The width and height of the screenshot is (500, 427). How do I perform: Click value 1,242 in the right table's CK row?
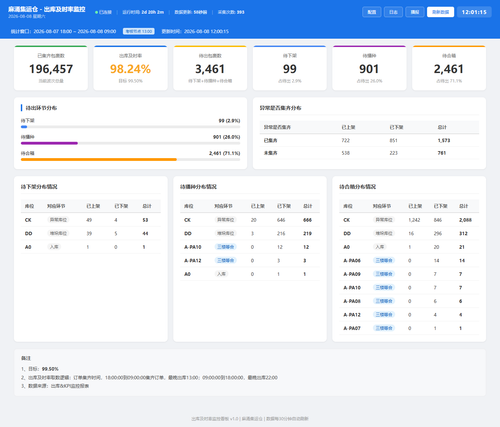pos(414,220)
